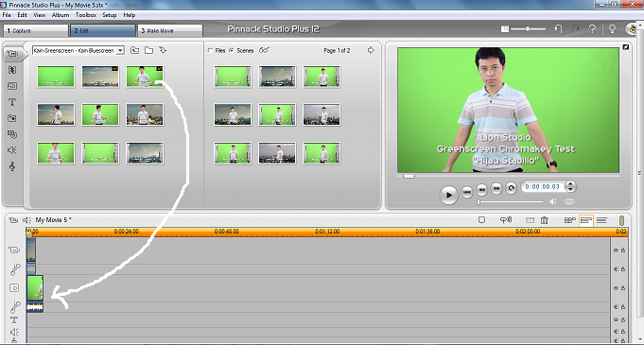Viewport: 644px width, 345px height.
Task: Open the Kain Greenscreen folder dropdown
Action: click(x=120, y=50)
